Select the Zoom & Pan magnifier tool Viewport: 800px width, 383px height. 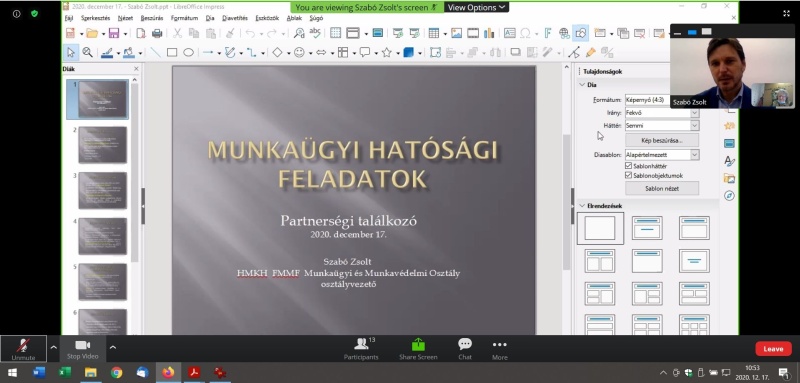click(87, 52)
